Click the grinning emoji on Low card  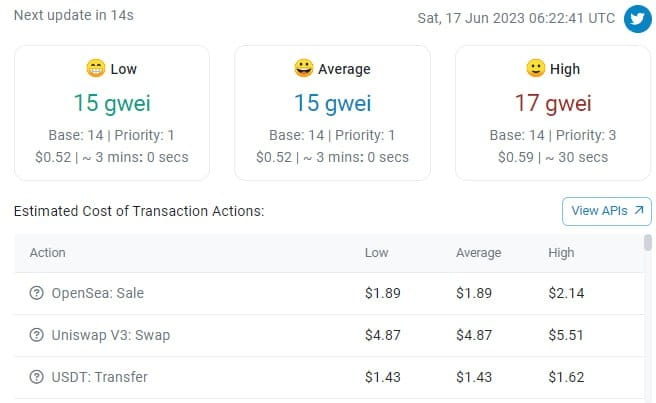pyautogui.click(x=96, y=68)
